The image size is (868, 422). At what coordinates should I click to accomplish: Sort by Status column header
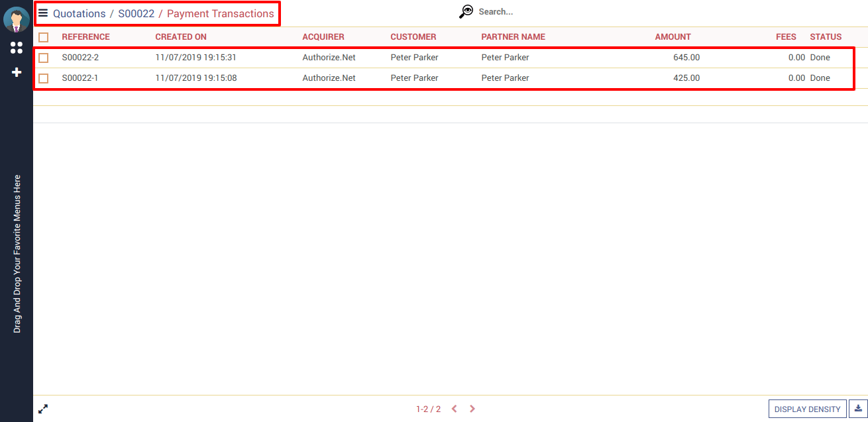[x=825, y=37]
